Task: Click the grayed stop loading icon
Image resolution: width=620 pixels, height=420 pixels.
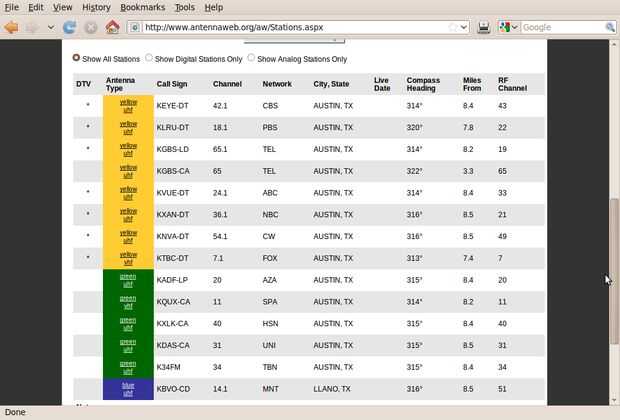Action: click(91, 27)
